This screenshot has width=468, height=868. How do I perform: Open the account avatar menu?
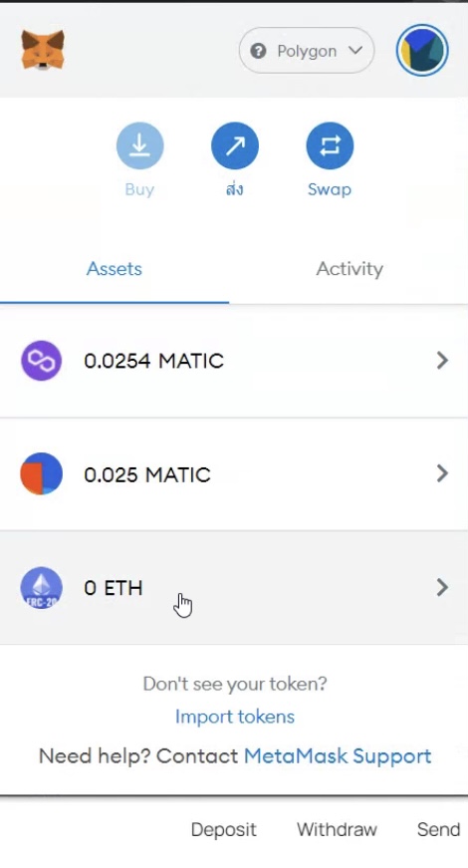(422, 51)
